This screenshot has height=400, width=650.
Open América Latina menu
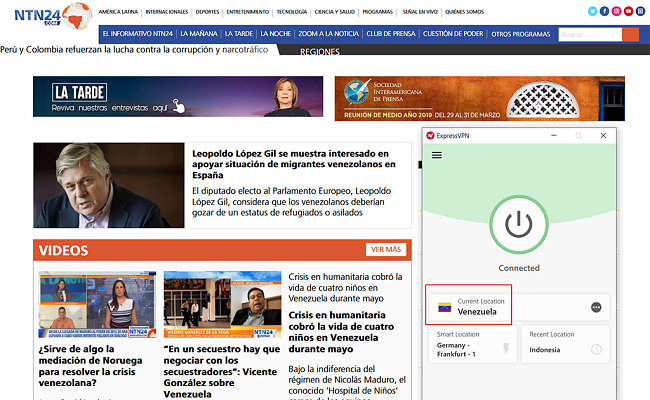point(118,12)
